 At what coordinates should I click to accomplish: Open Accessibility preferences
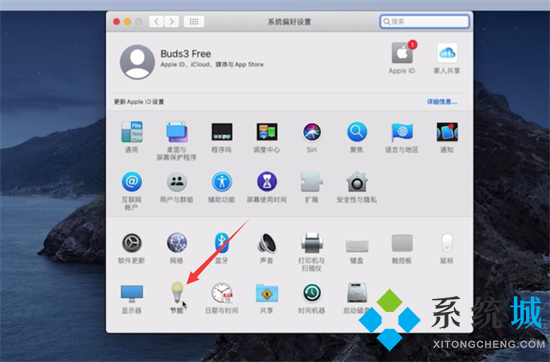point(222,182)
